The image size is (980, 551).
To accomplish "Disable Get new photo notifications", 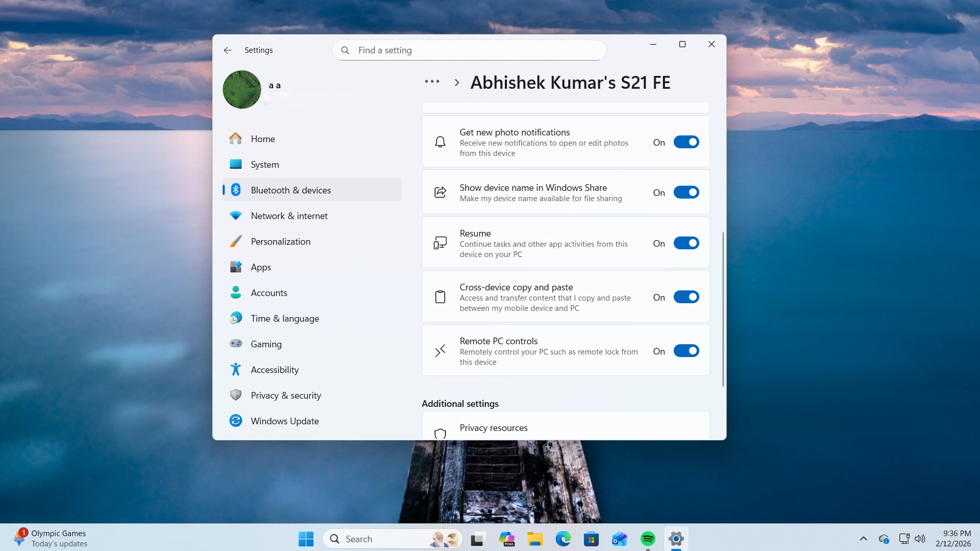I will coord(687,142).
